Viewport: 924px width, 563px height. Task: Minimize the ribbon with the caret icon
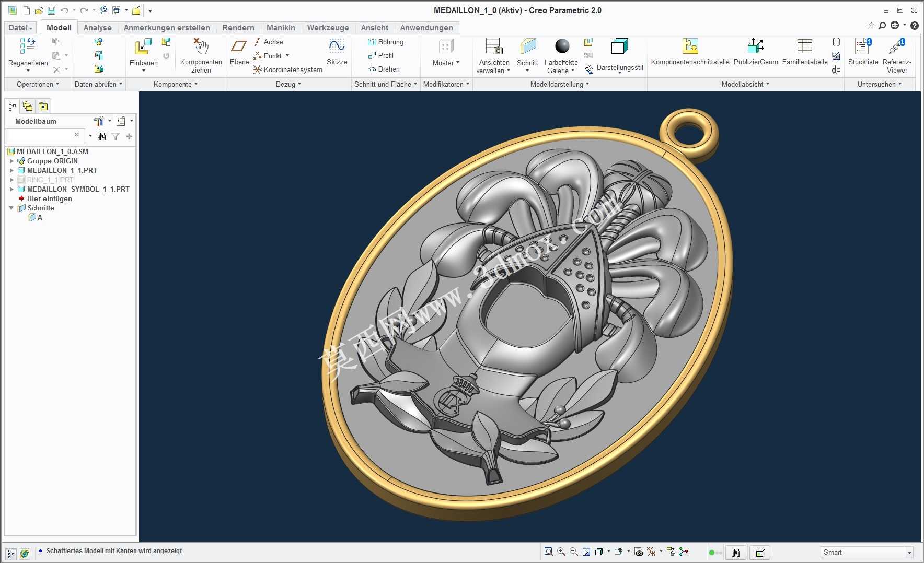(871, 25)
